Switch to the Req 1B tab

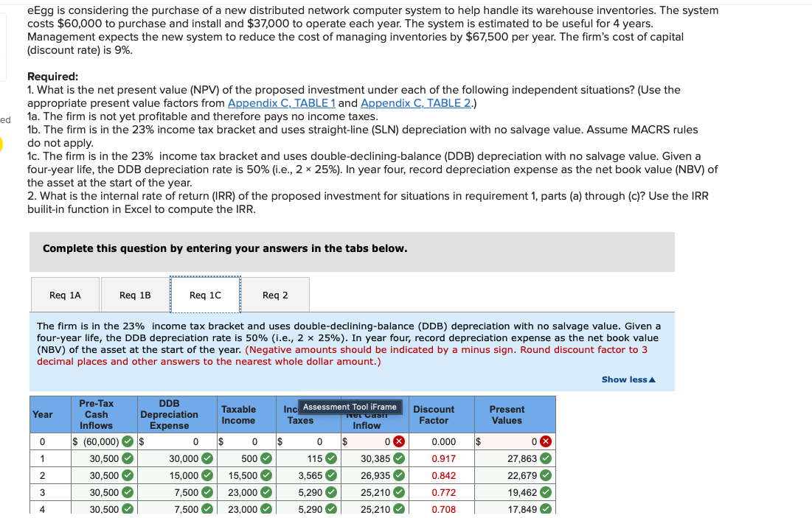click(x=133, y=294)
